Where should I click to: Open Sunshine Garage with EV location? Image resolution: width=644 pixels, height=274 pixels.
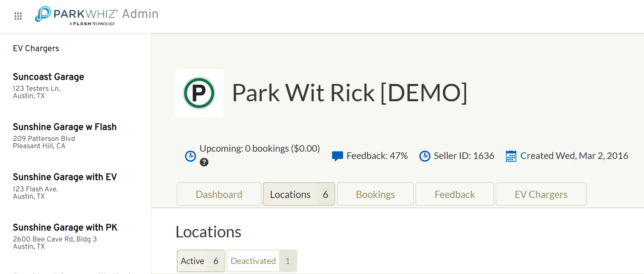click(65, 177)
